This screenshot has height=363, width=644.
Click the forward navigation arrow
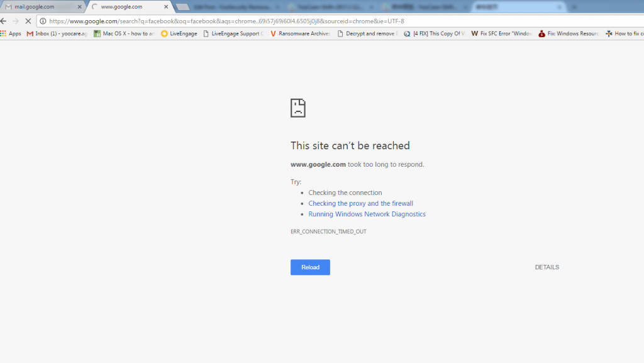click(16, 20)
